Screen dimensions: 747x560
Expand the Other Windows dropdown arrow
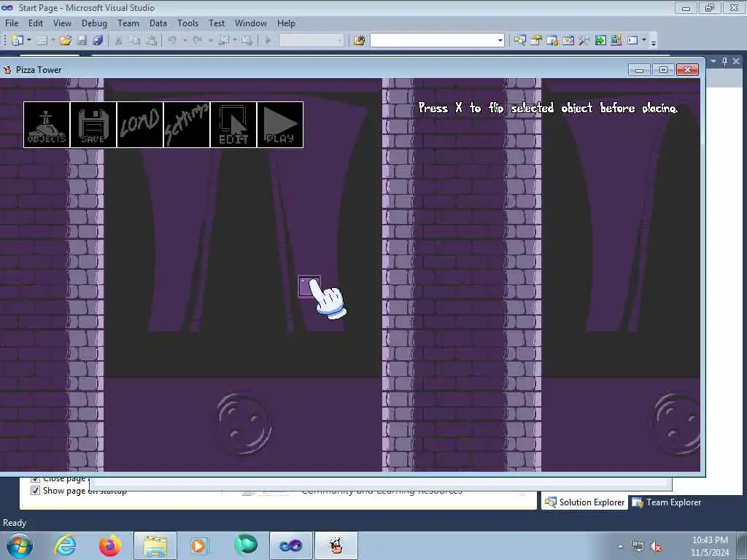click(x=644, y=41)
